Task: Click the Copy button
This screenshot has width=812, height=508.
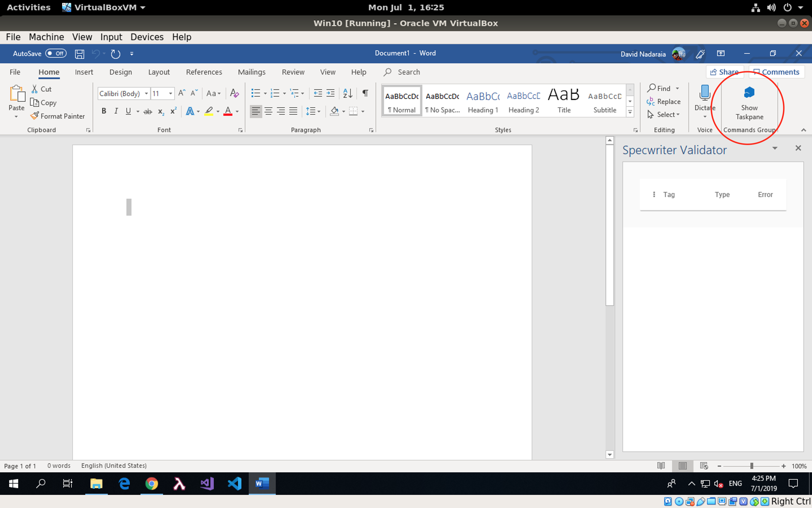Action: click(x=43, y=102)
